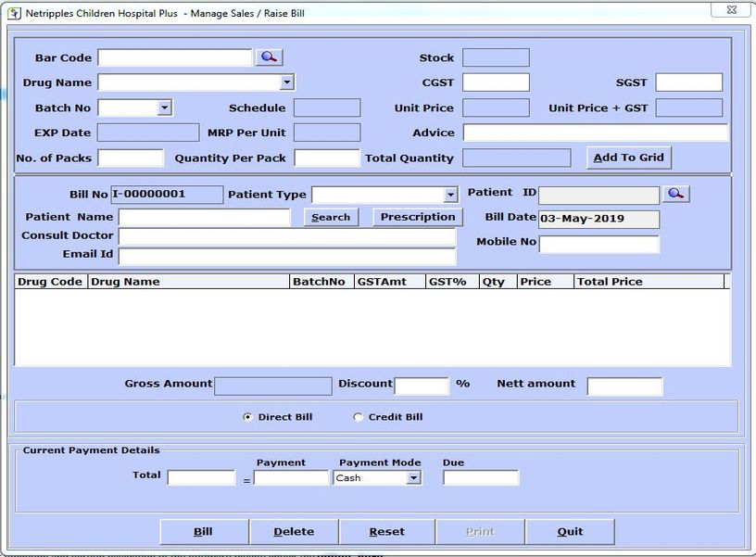The image size is (756, 557).
Task: Click the Advice text field
Action: pyautogui.click(x=595, y=133)
